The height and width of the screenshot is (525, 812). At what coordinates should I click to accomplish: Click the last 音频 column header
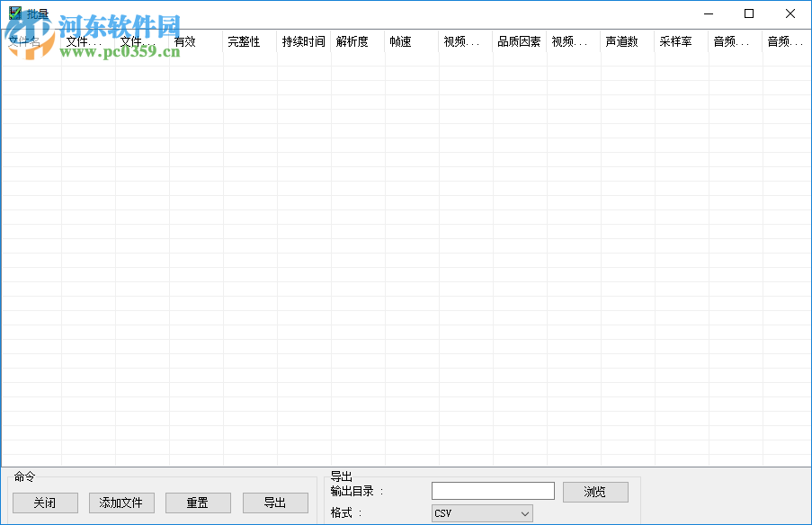[786, 41]
